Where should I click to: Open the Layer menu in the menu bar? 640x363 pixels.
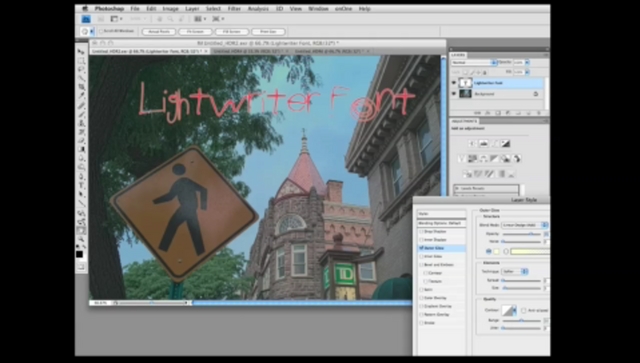192,9
